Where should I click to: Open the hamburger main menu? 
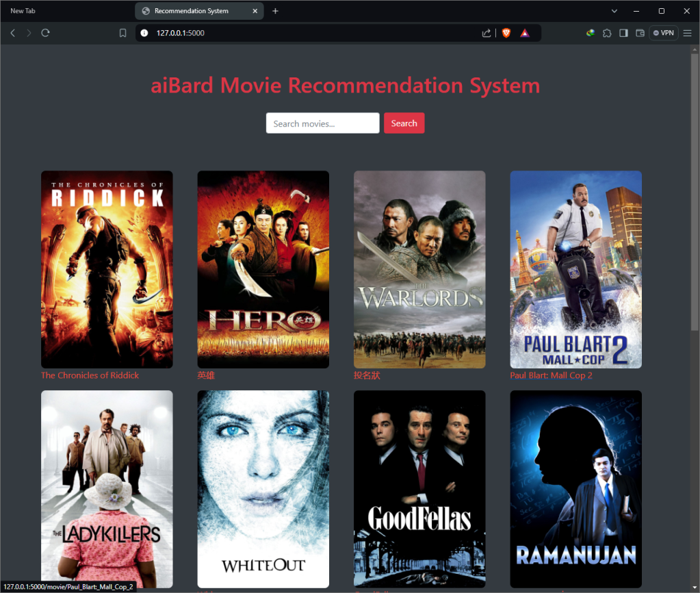point(688,33)
